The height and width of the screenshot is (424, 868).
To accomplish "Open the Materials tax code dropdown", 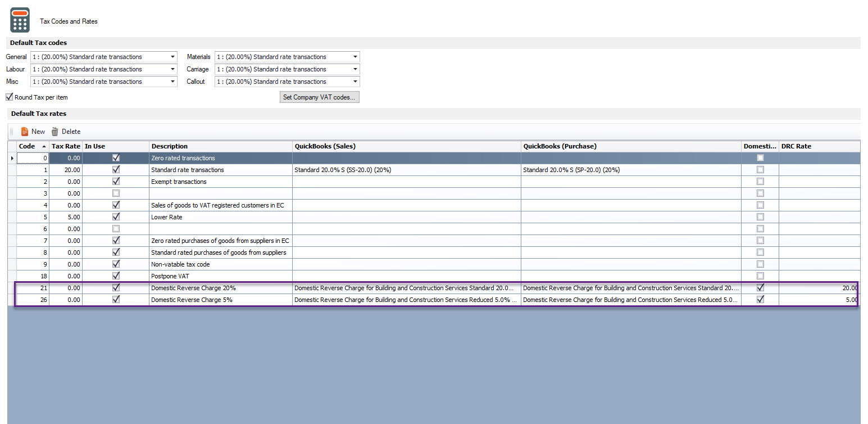I will click(355, 57).
